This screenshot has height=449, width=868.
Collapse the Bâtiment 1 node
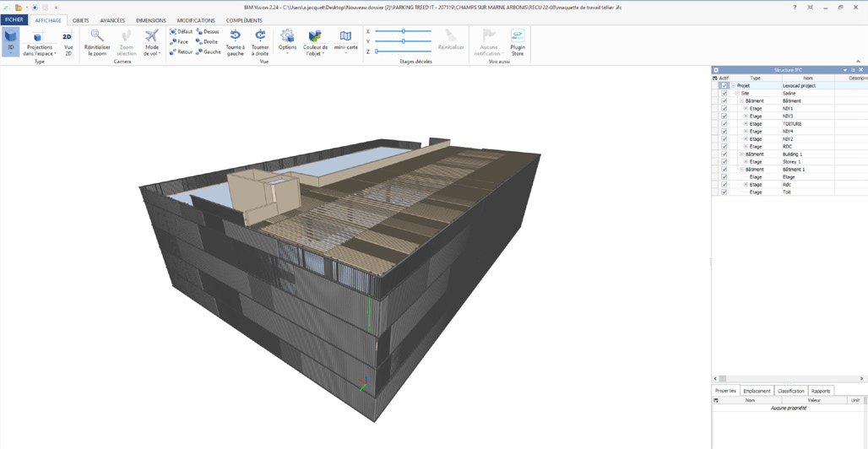[x=741, y=169]
